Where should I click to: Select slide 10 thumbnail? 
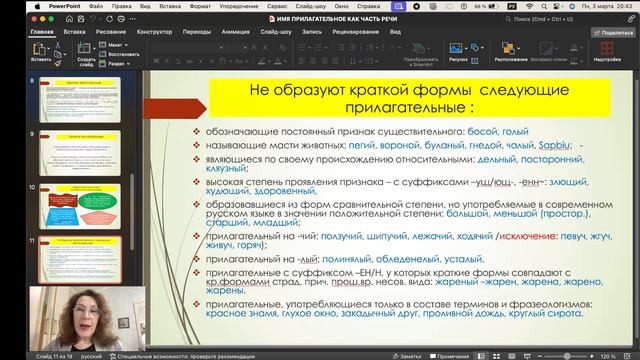[80, 206]
